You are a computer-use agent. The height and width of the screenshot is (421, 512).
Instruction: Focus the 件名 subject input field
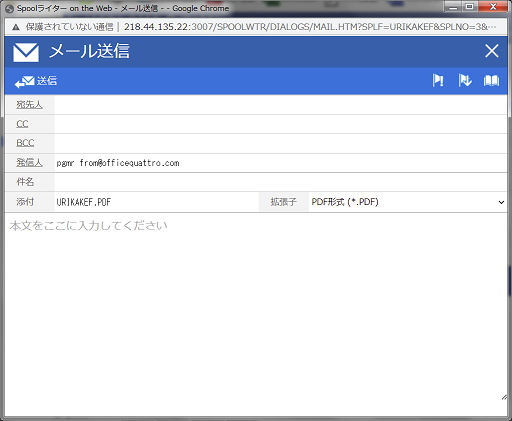[x=281, y=182]
